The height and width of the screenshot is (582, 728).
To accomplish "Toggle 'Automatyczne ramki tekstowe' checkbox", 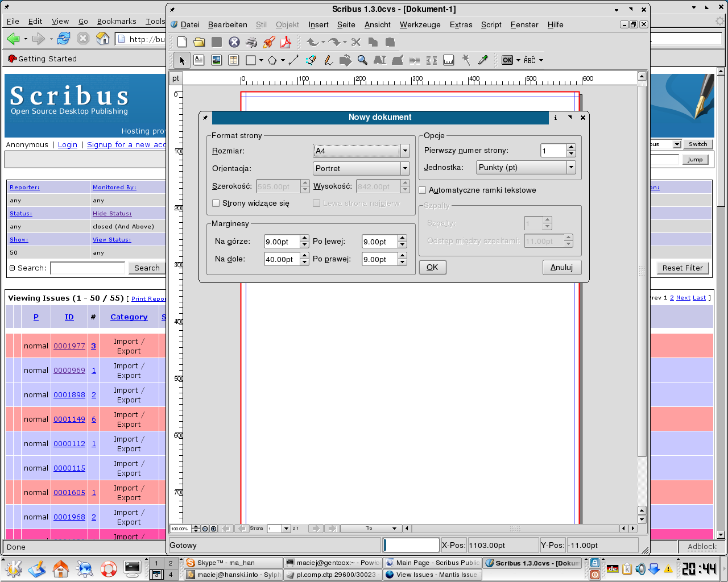I will click(x=423, y=190).
